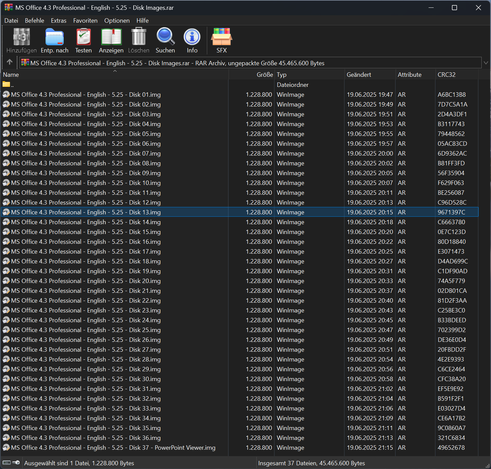This screenshot has height=469, width=491.
Task: Select the Disk 16.img file row
Action: pos(240,242)
